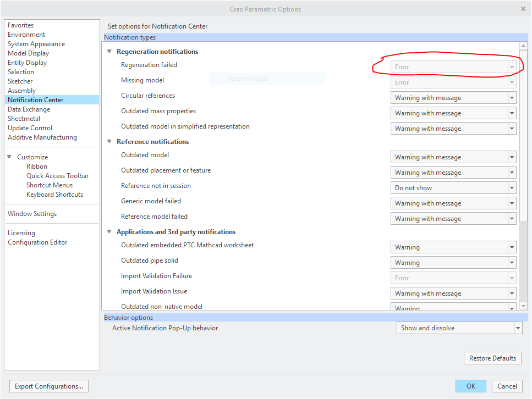Click the Import Validation Failure label
Screen dimensions: 532x399
[x=156, y=276]
